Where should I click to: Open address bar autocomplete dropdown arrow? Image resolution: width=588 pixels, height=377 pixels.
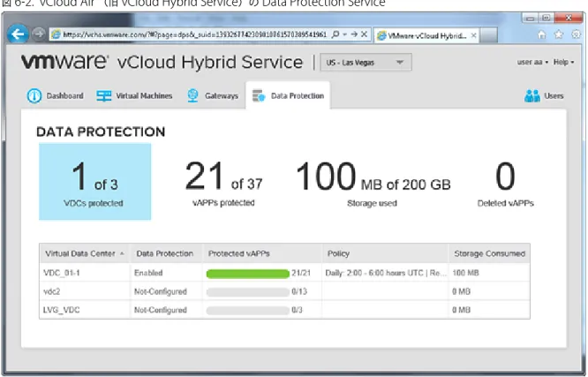[344, 34]
